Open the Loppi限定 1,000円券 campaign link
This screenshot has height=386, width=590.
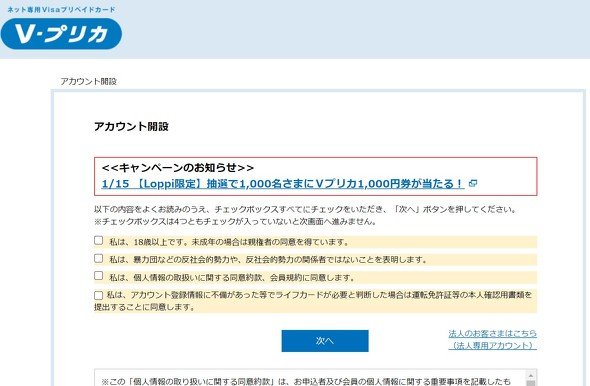coord(283,184)
